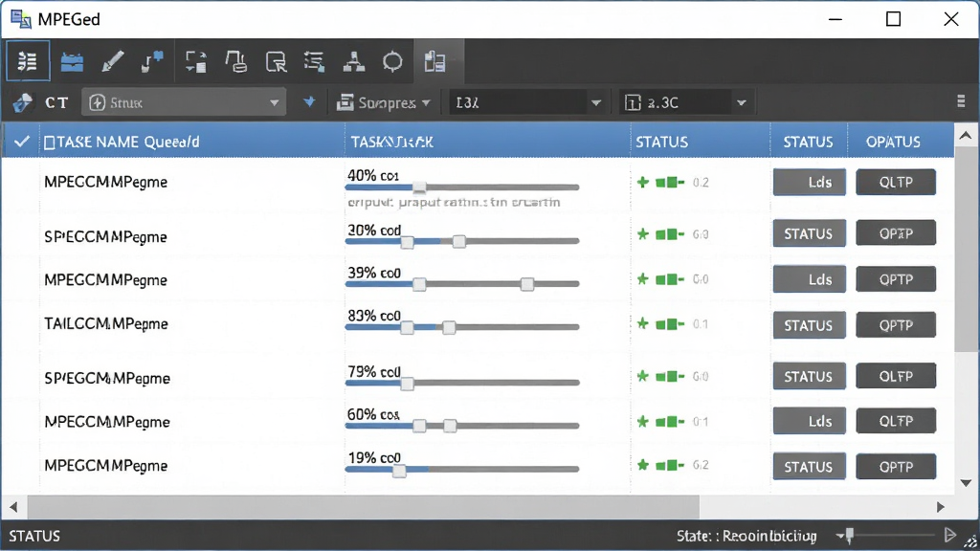Click the green level bars in the 40% row

670,183
